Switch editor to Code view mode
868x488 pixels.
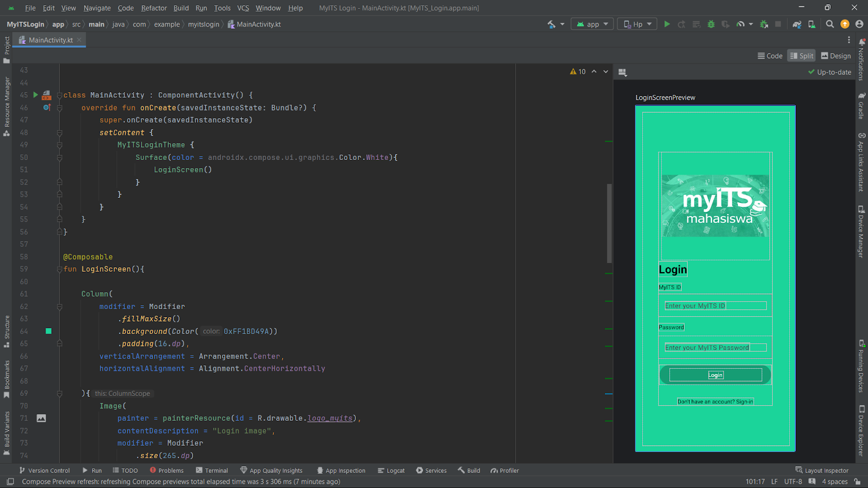(770, 56)
